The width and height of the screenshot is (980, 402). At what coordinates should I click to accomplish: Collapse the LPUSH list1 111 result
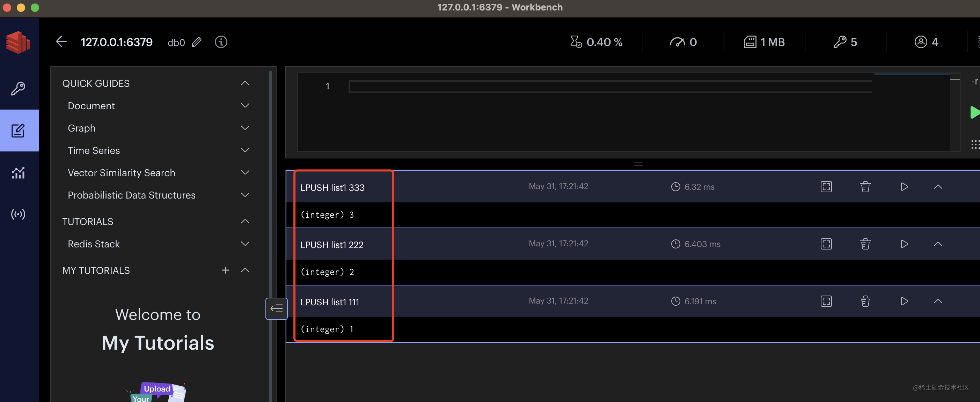(x=938, y=301)
